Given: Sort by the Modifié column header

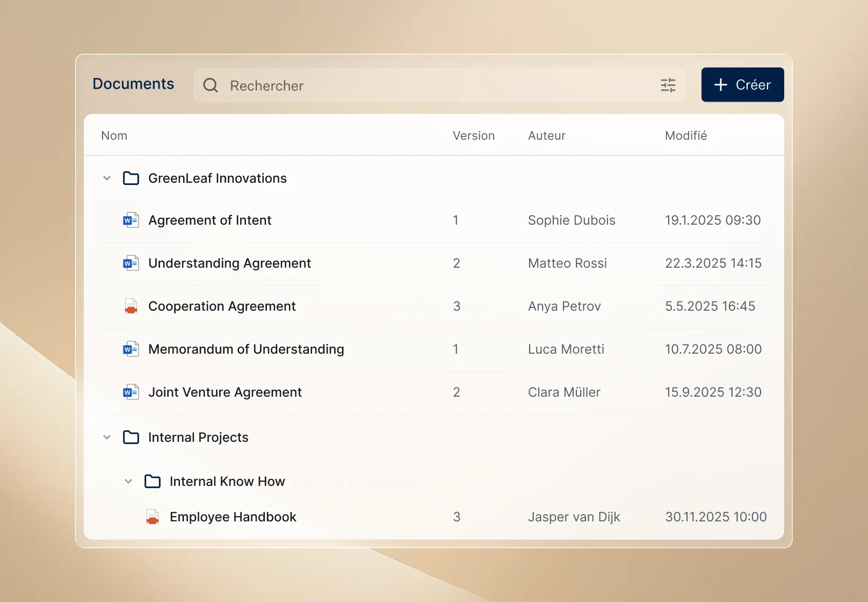Looking at the screenshot, I should 686,136.
